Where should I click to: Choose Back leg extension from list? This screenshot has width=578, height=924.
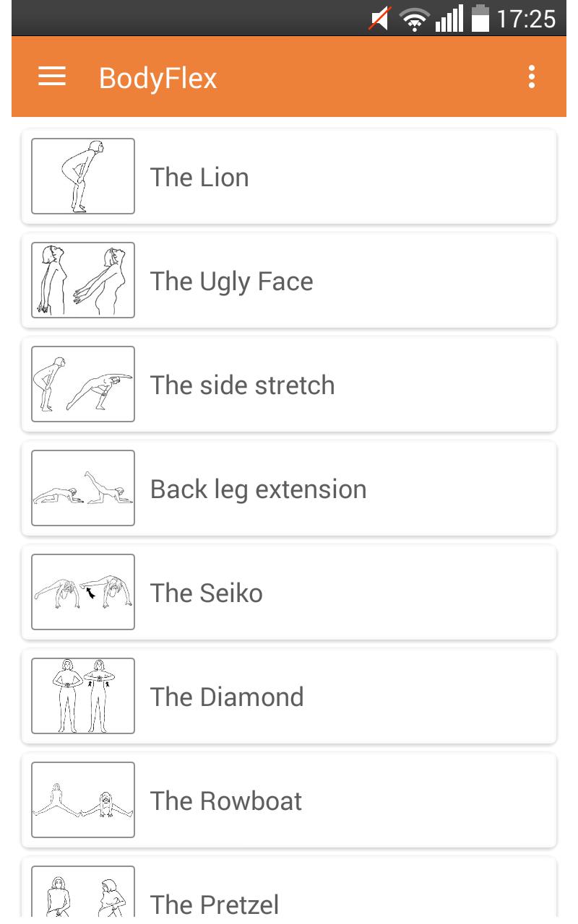pos(258,489)
